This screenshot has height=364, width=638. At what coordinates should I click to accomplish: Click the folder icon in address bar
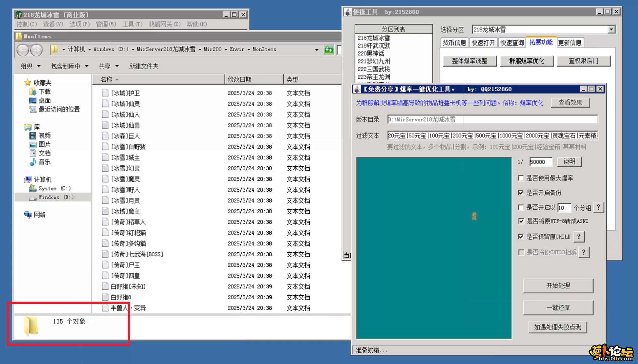point(55,49)
